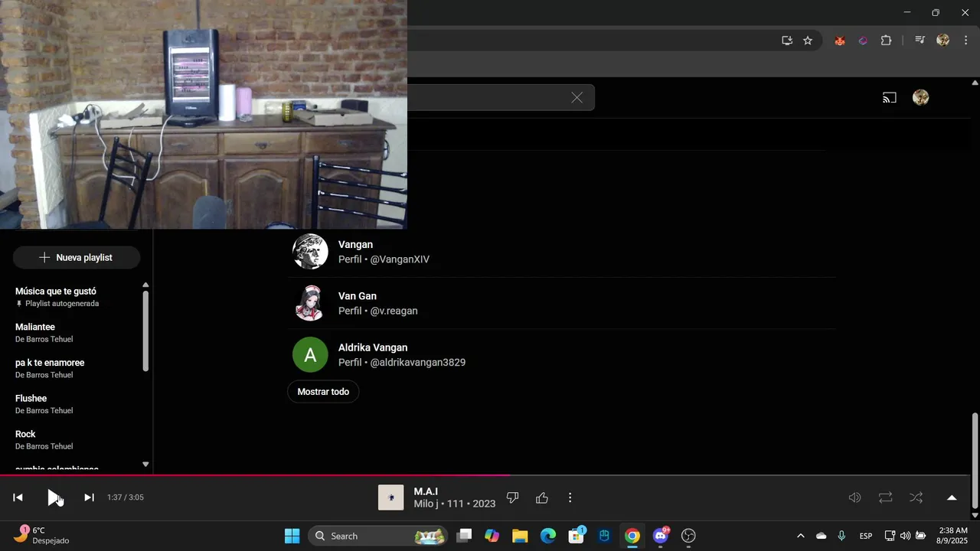Screen dimensions: 980x551
Task: Create a new playlist with Nueva playlist
Action: pos(77,258)
